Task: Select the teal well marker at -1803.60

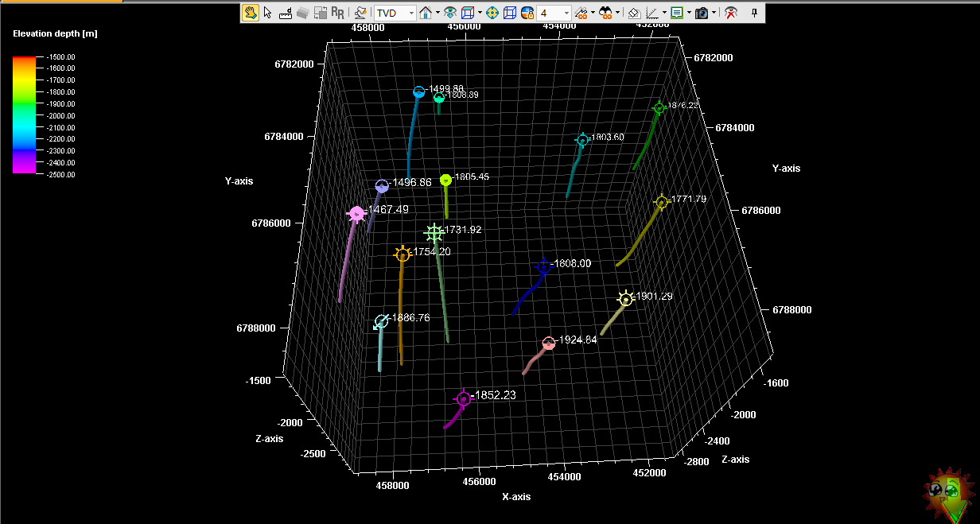Action: [582, 141]
